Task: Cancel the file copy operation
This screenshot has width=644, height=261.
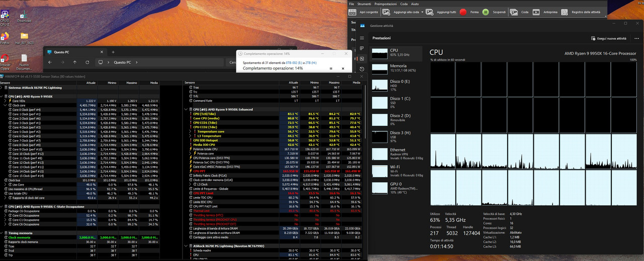Action: 344,68
